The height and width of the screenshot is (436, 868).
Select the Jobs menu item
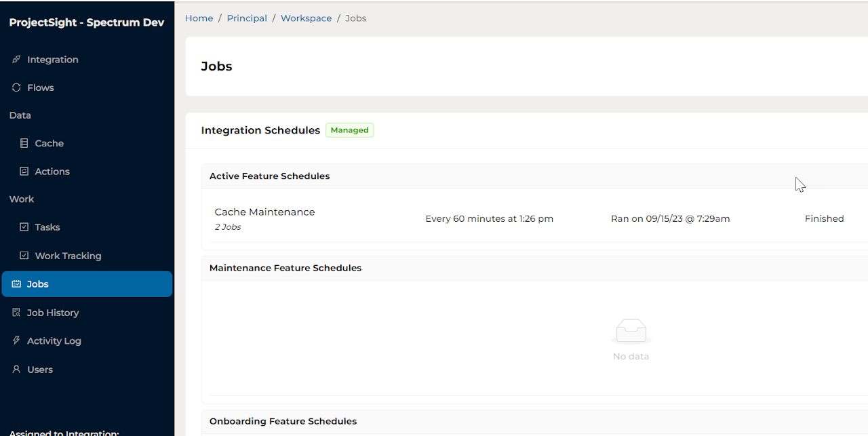[x=87, y=284]
